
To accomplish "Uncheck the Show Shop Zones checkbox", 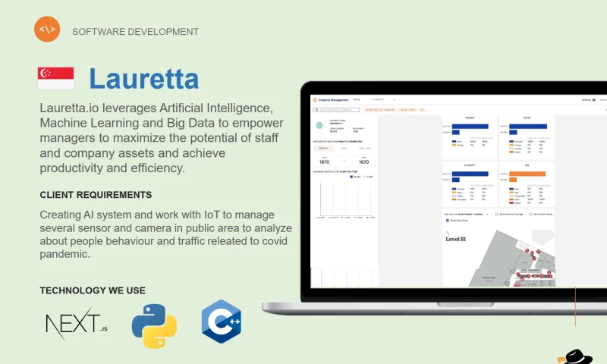I will click(x=447, y=221).
